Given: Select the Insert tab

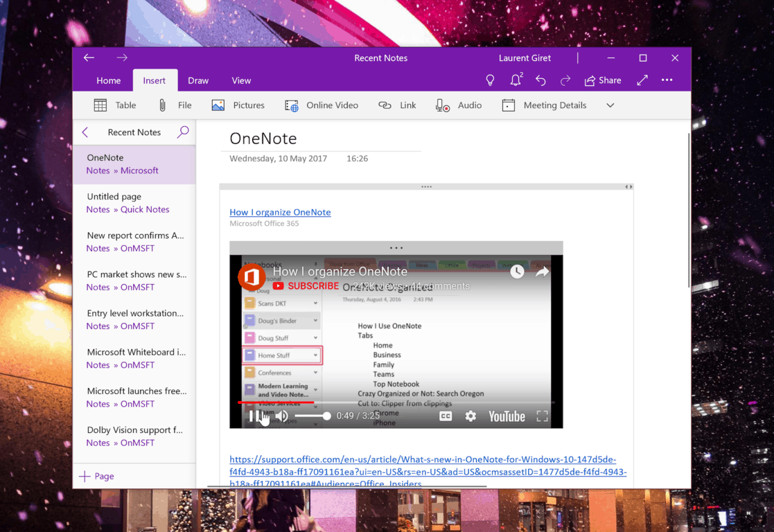Looking at the screenshot, I should (155, 80).
